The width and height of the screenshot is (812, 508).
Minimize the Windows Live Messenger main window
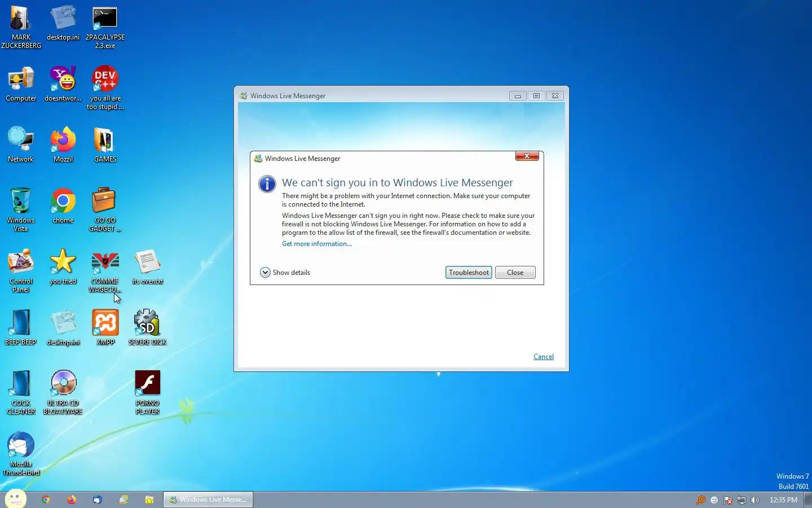(518, 96)
